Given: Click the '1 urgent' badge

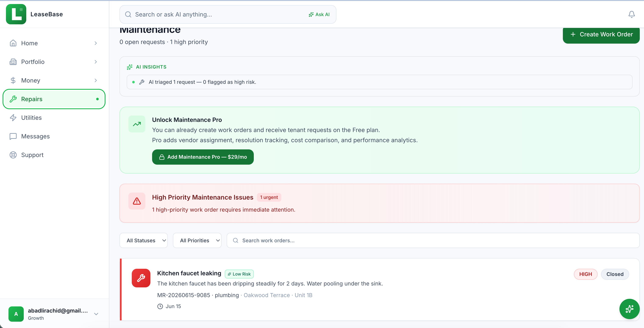Looking at the screenshot, I should (269, 197).
